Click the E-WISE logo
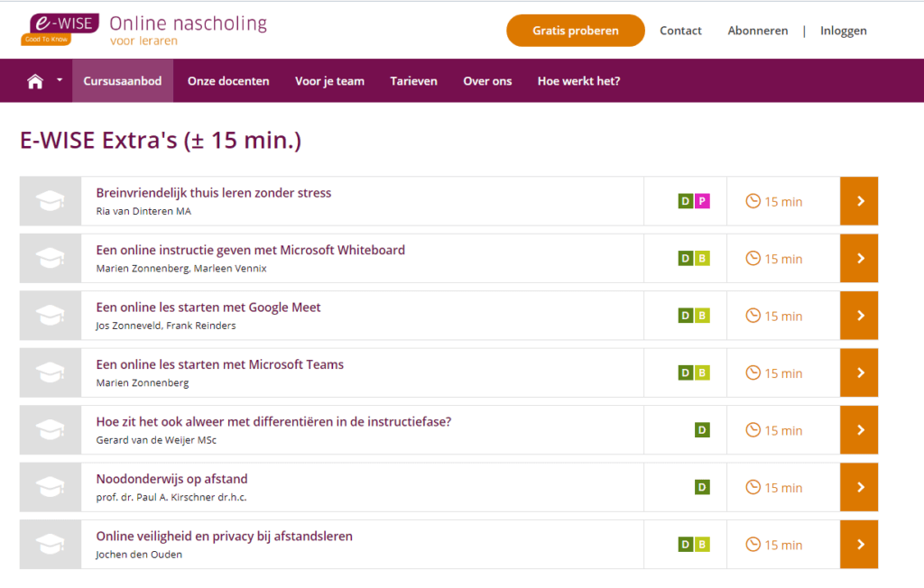The width and height of the screenshot is (924, 588). [x=60, y=27]
